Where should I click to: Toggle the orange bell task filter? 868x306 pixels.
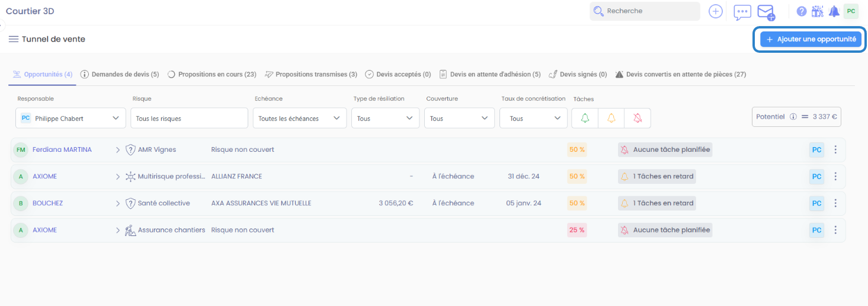click(611, 118)
